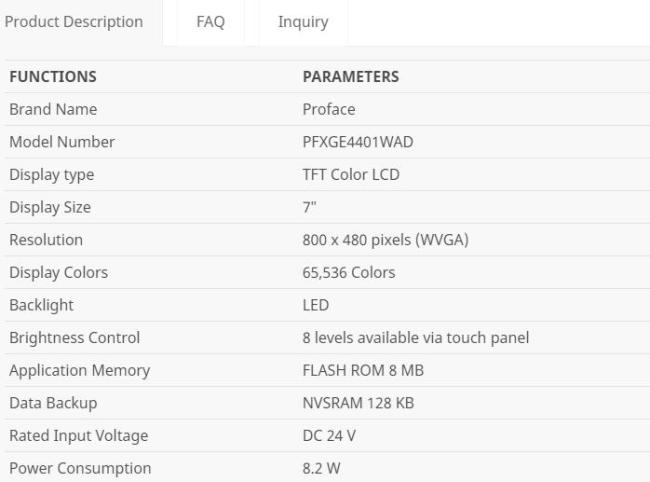Select the 65,536 Colors value
650x482 pixels.
tap(349, 273)
